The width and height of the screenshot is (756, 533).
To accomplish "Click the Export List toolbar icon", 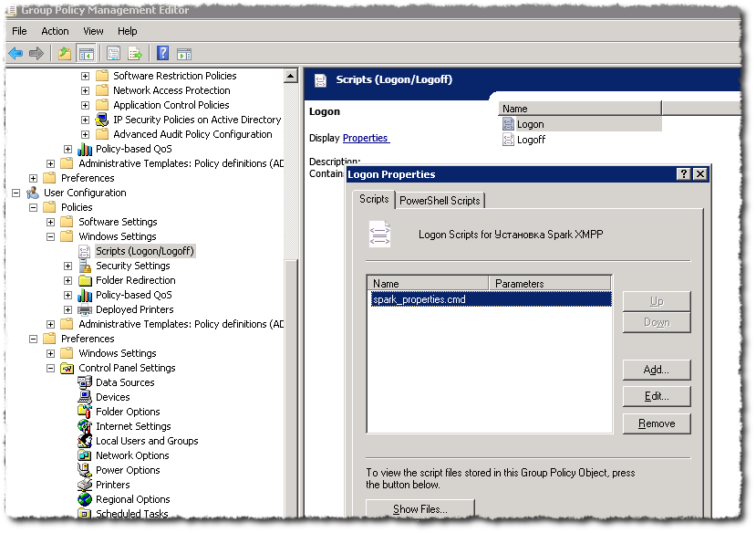I will tap(135, 53).
